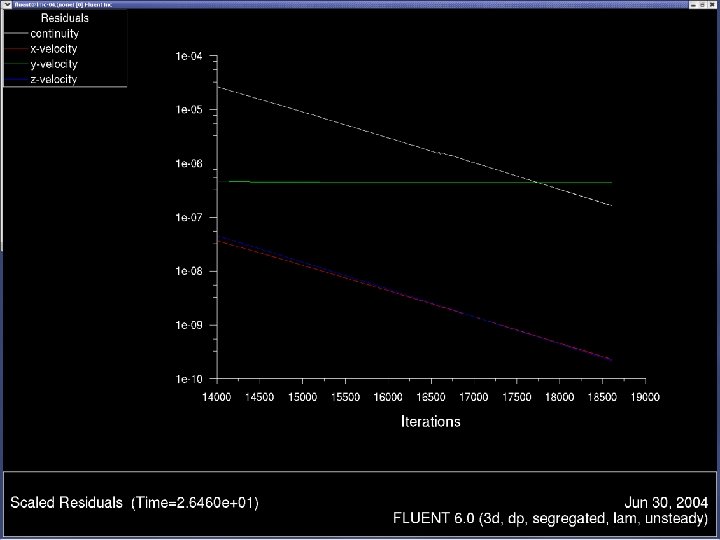Click the 'Iterations' axis title

click(x=431, y=422)
